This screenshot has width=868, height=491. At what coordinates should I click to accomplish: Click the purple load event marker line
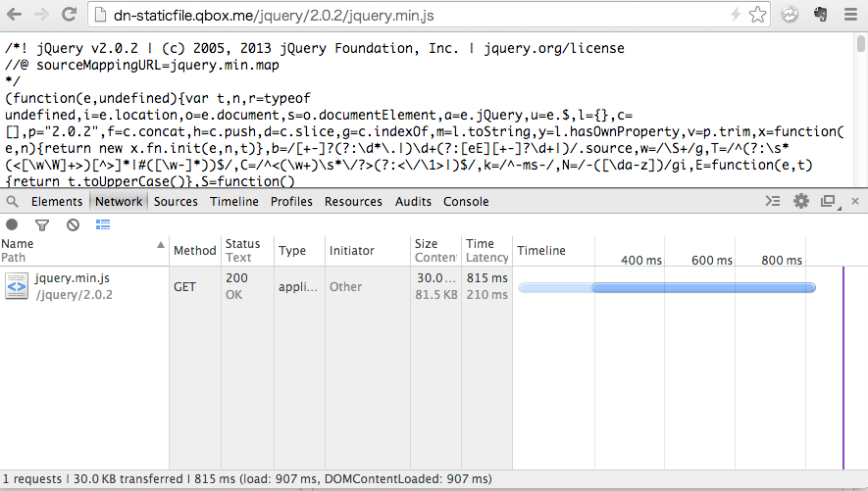843,368
